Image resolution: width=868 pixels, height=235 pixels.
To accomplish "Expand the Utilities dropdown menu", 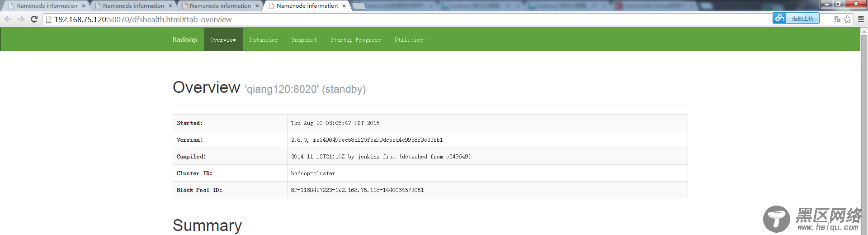I will (412, 40).
